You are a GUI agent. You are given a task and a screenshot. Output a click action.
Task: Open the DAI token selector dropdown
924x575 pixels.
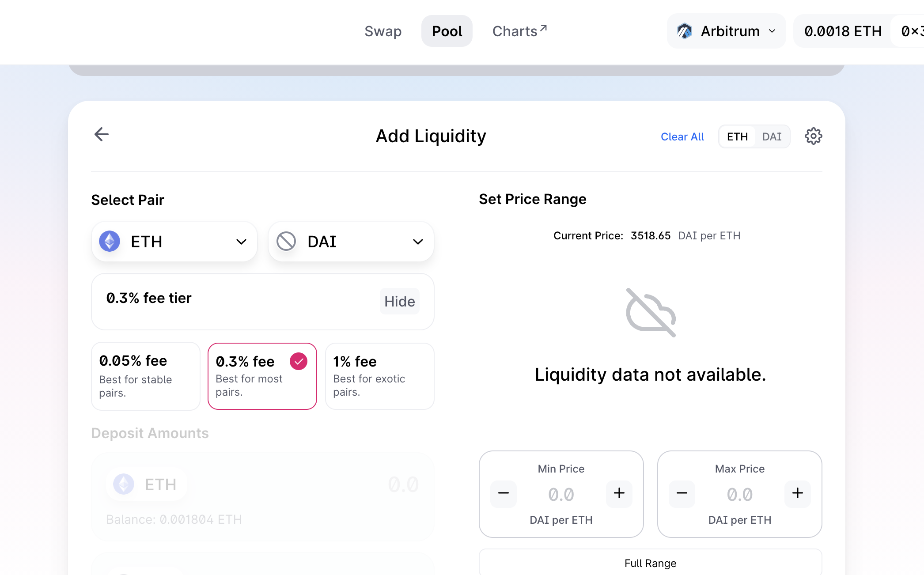click(x=417, y=242)
